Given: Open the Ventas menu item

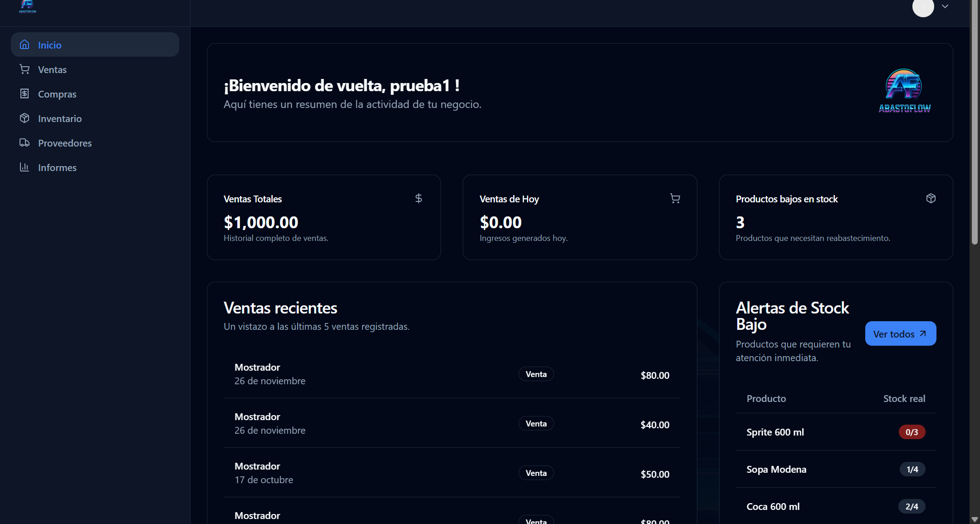Looking at the screenshot, I should coord(52,69).
